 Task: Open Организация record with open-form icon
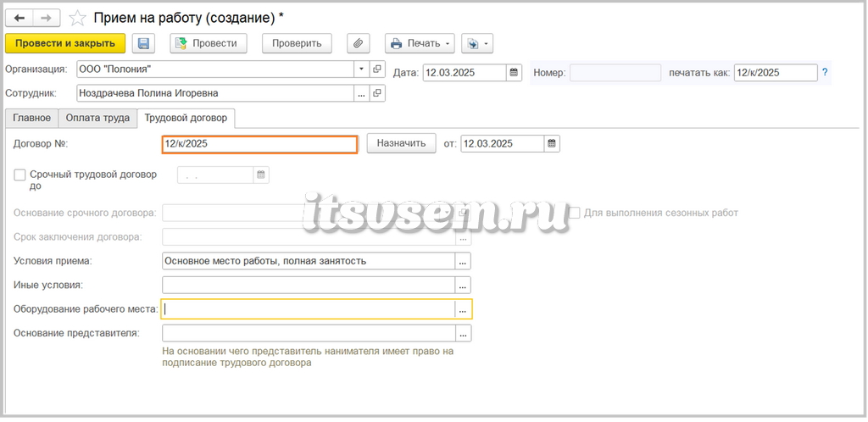point(377,69)
